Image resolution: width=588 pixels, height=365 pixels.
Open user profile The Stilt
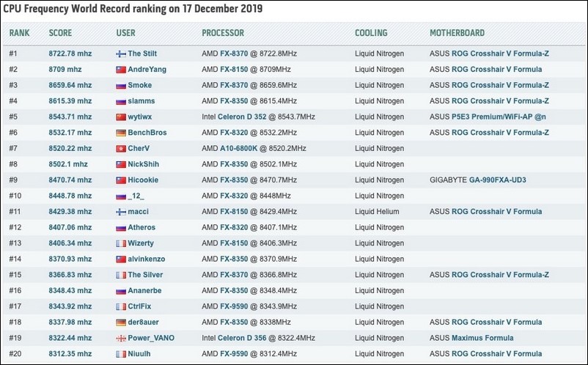click(142, 54)
